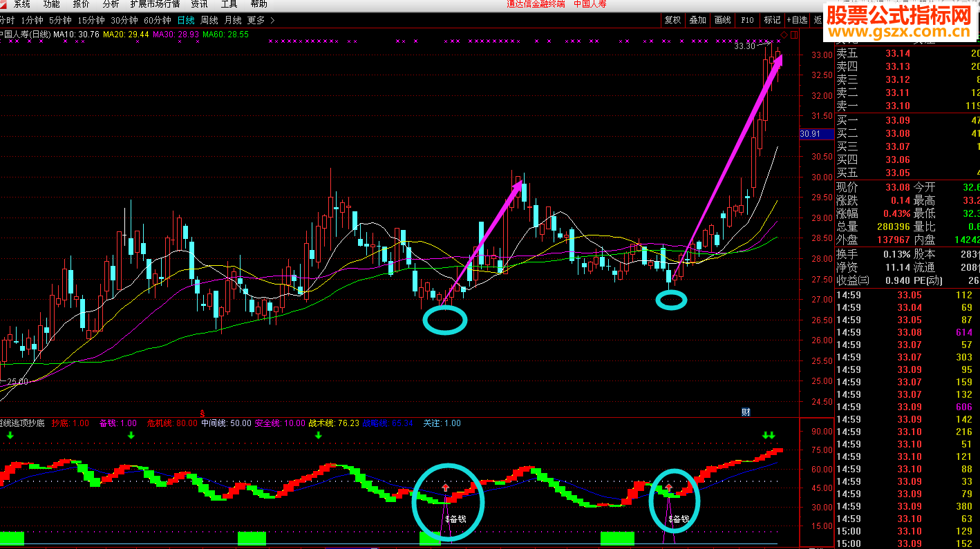Viewport: 980px width, 549px height.
Task: Open the 分析 menu
Action: pos(111,4)
